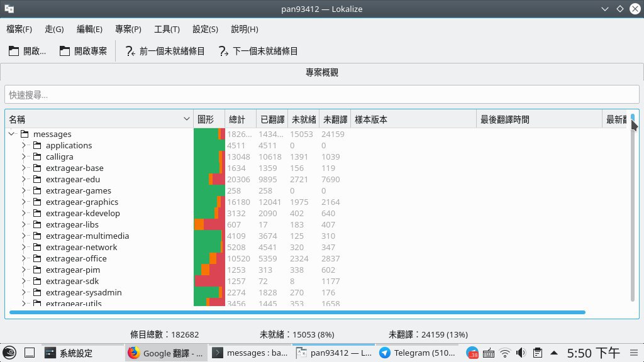Open the 專案(P) menu

click(x=128, y=29)
